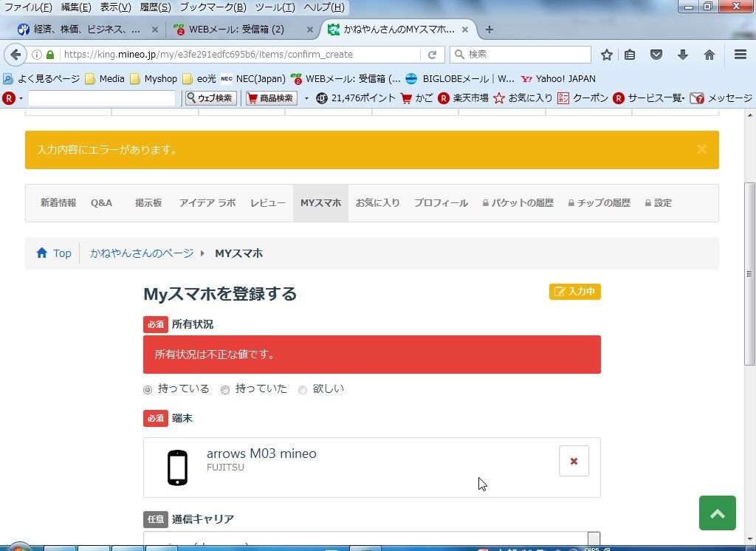This screenshot has width=756, height=551.
Task: Go to browser home icon
Action: 709,55
